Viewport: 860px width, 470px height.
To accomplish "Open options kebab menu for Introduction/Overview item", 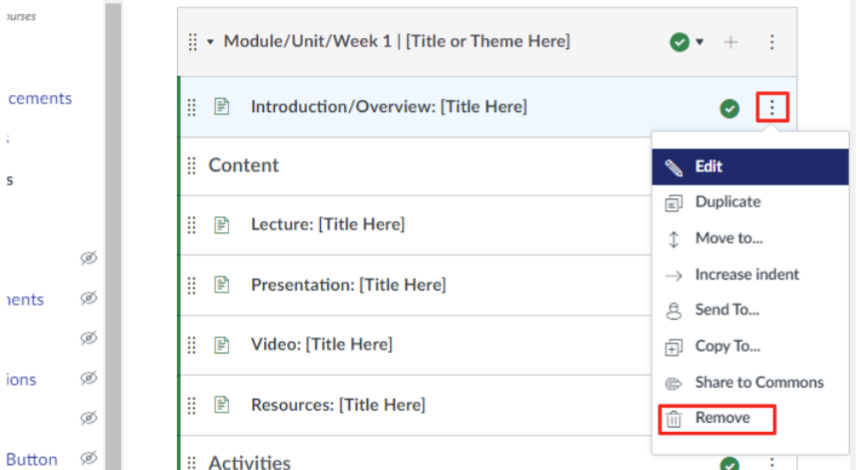I will (772, 107).
